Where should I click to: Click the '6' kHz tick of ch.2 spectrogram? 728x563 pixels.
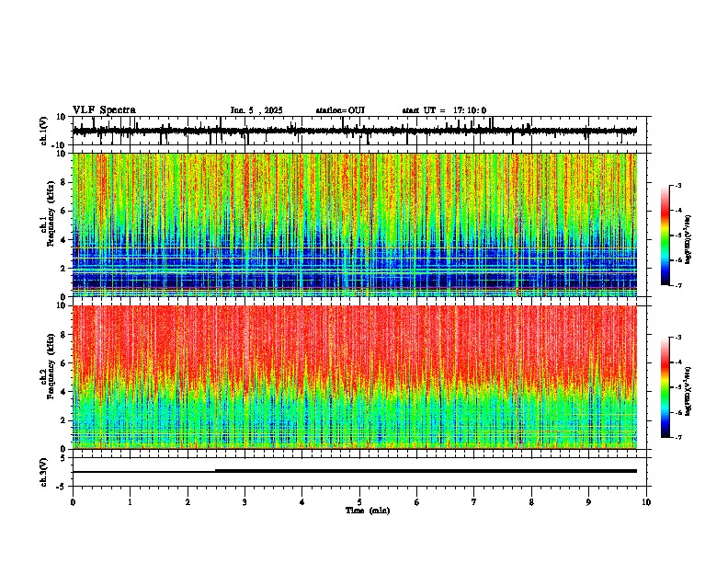(63, 363)
